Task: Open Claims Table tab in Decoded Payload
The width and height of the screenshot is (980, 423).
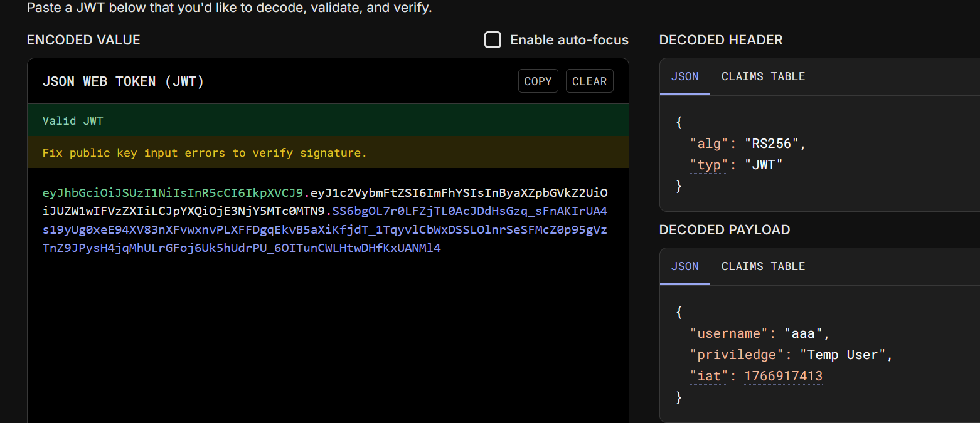Action: click(x=763, y=266)
